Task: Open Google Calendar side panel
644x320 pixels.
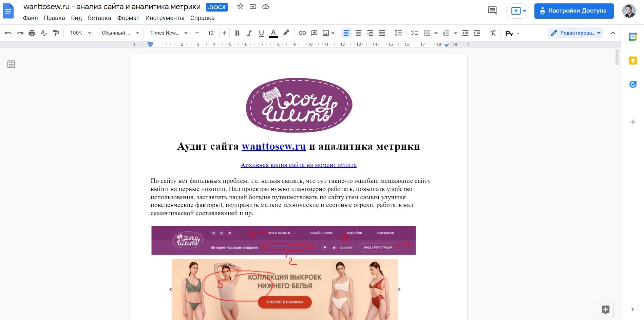Action: [x=633, y=37]
